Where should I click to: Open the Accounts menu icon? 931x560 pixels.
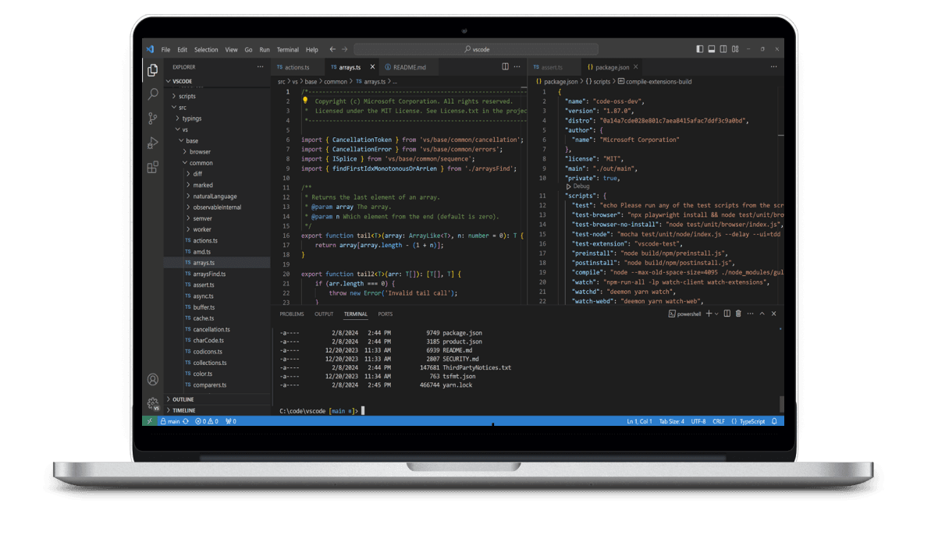pos(153,379)
